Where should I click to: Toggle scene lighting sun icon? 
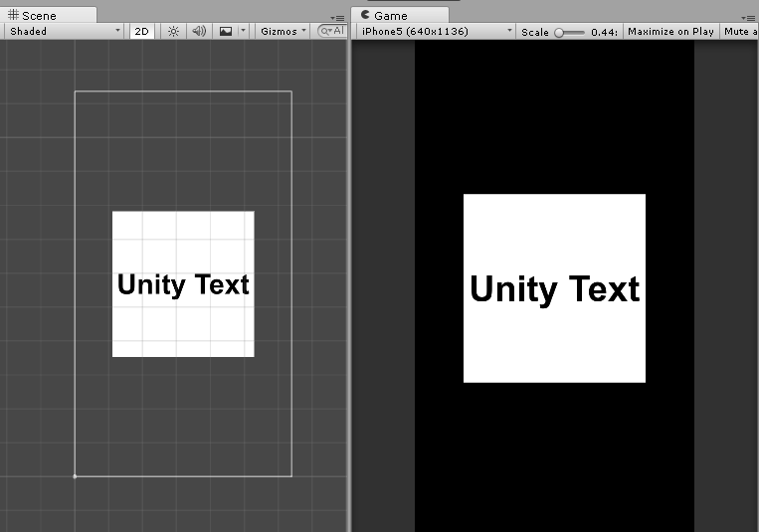click(173, 32)
